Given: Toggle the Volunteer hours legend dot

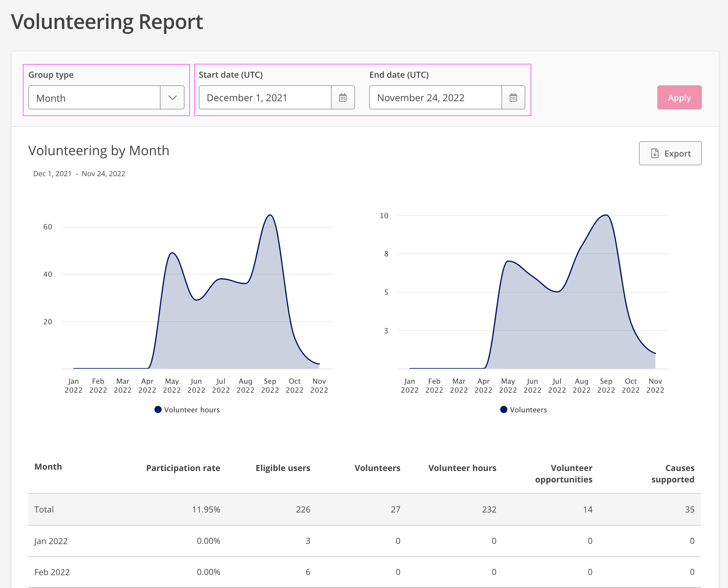Looking at the screenshot, I should tap(158, 410).
